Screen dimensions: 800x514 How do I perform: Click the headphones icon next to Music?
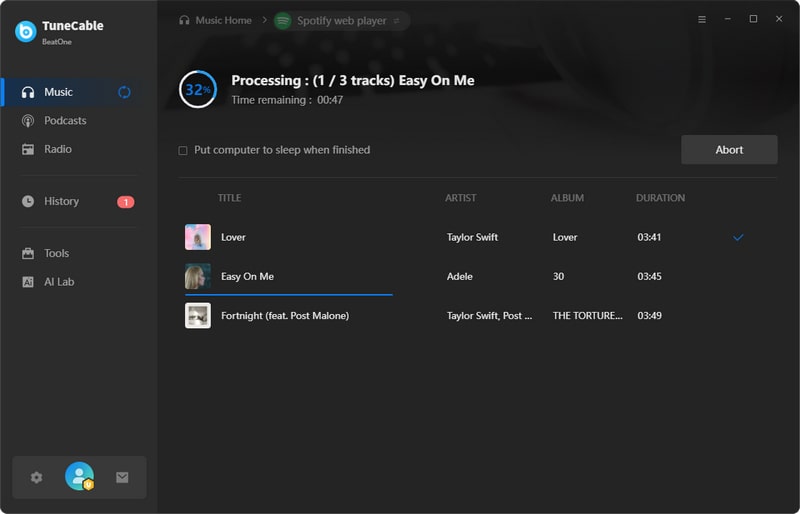tap(28, 92)
